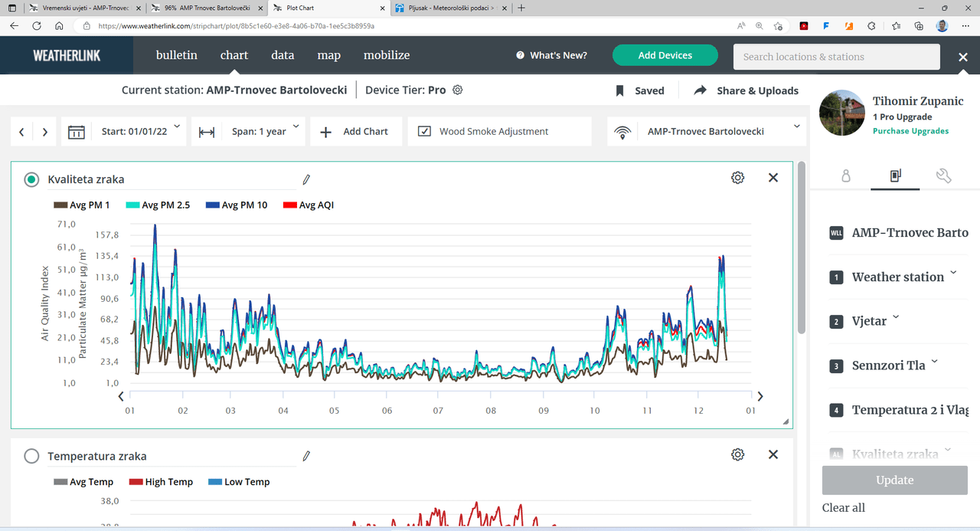Image resolution: width=980 pixels, height=531 pixels.
Task: Open Temperatura zraka chart settings gear
Action: click(738, 454)
